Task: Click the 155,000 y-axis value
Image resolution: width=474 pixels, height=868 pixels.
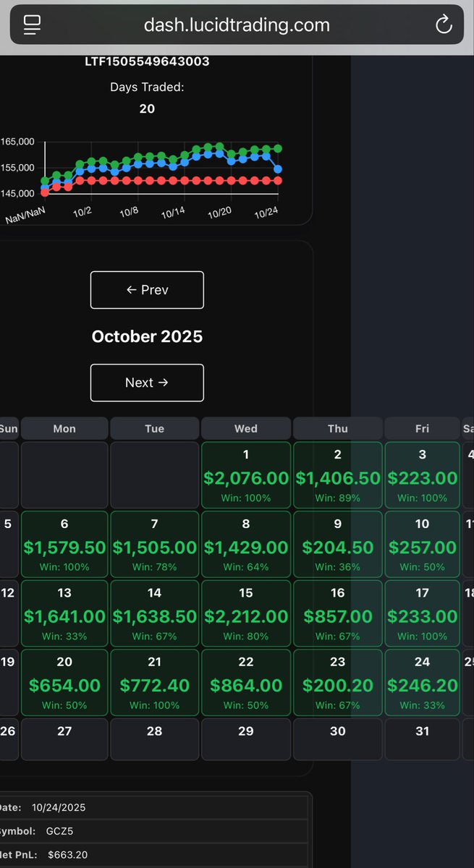Action: [17, 168]
